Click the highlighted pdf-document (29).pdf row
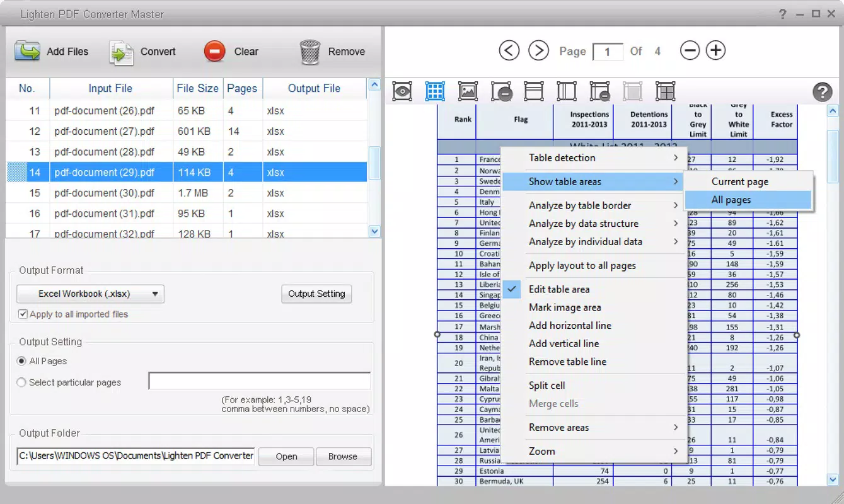844x504 pixels. point(187,173)
